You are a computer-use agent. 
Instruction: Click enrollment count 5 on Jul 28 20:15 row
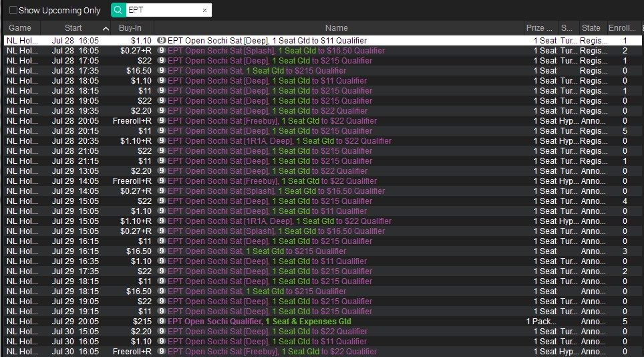coord(625,130)
